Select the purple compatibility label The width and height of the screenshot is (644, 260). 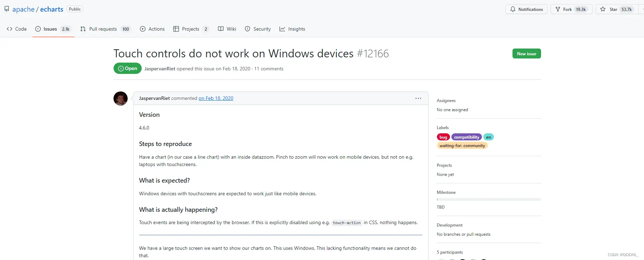click(x=466, y=137)
